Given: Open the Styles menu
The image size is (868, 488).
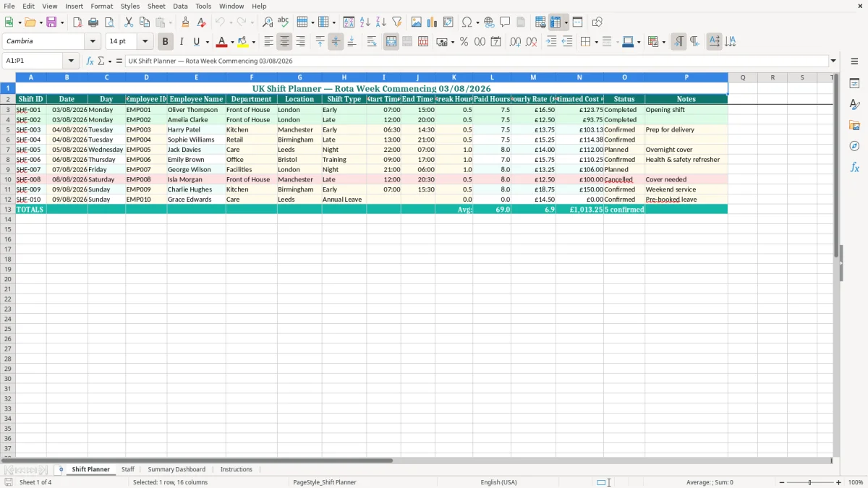Looking at the screenshot, I should 130,6.
